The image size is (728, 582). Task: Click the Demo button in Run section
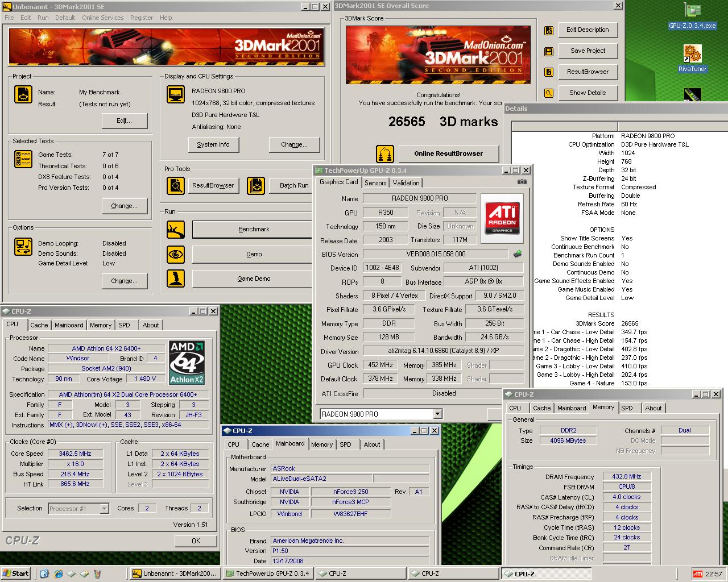coord(254,254)
